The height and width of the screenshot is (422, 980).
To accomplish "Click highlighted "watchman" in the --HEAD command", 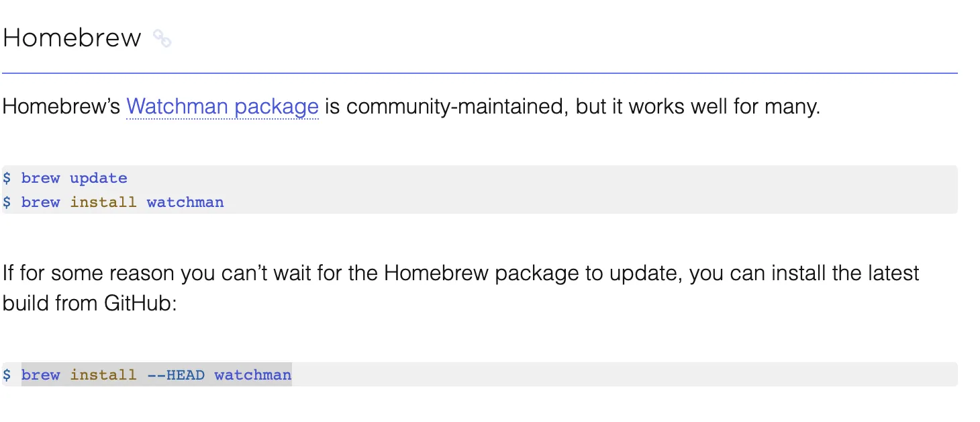I will pos(253,375).
